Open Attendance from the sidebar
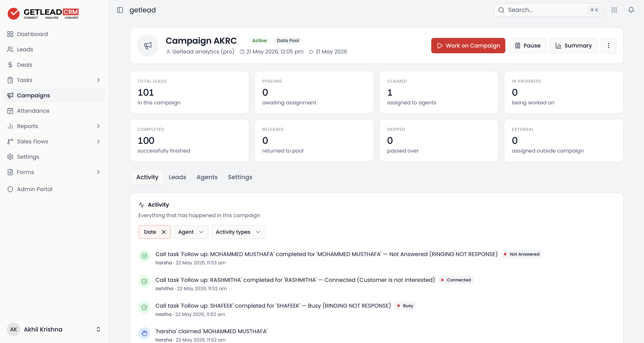 point(54,111)
